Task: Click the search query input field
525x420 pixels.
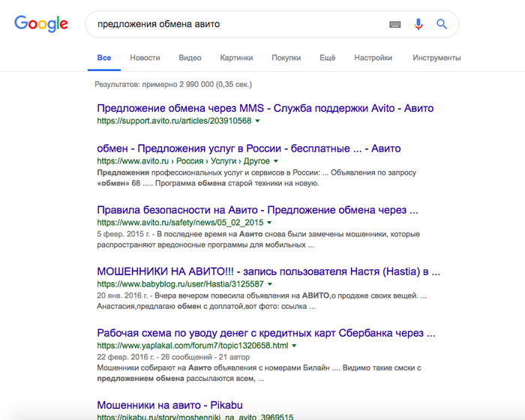Action: (x=232, y=24)
